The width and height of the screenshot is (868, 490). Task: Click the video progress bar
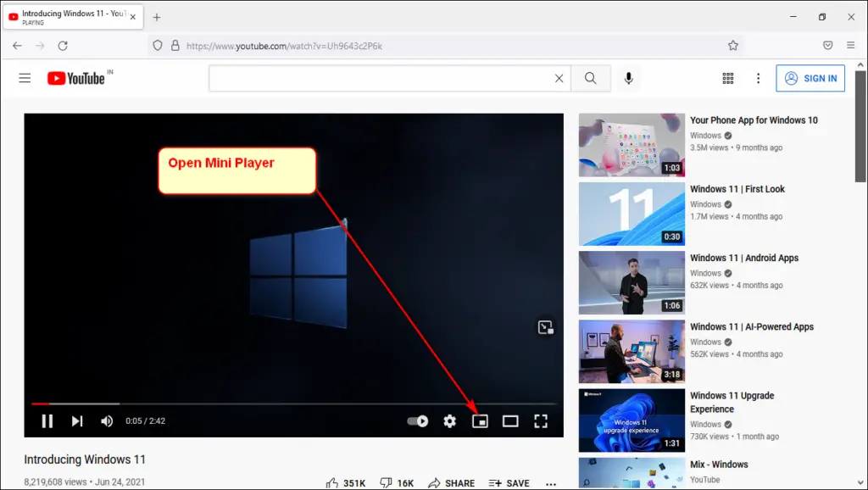[x=294, y=404]
